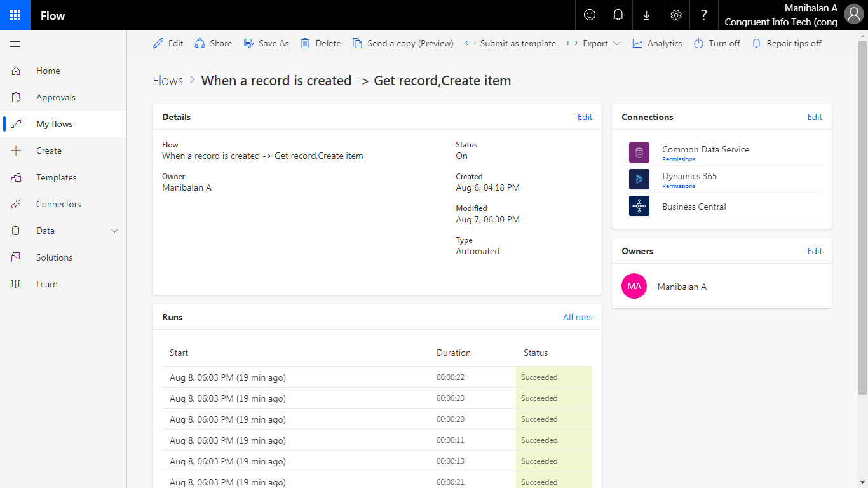Open Analytics for this flow
868x488 pixels.
pos(657,43)
